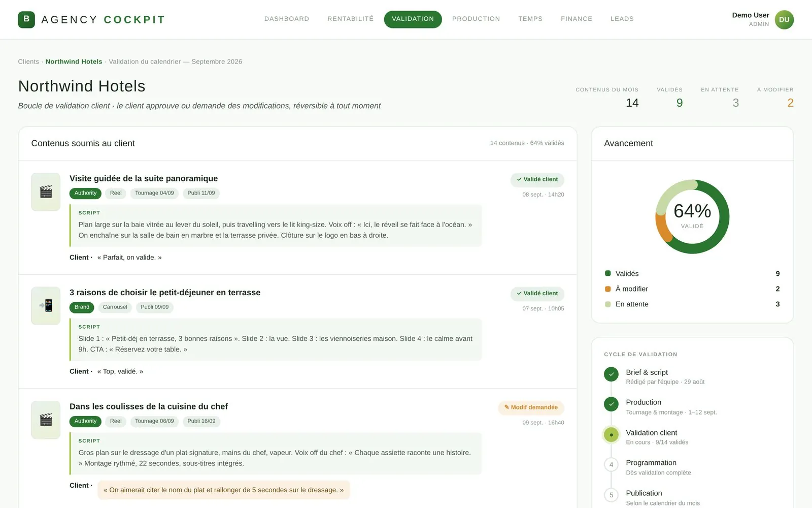
Task: Click the light green En attente swatch
Action: point(608,304)
